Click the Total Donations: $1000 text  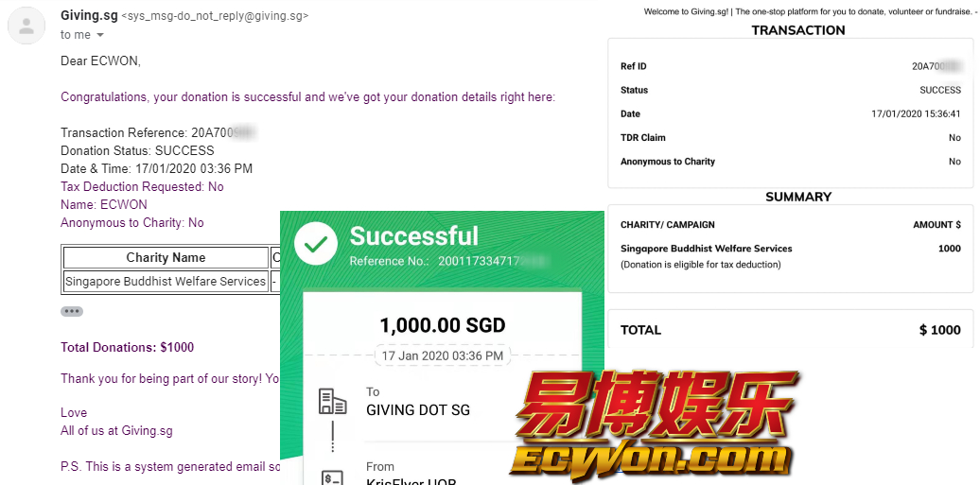(128, 348)
